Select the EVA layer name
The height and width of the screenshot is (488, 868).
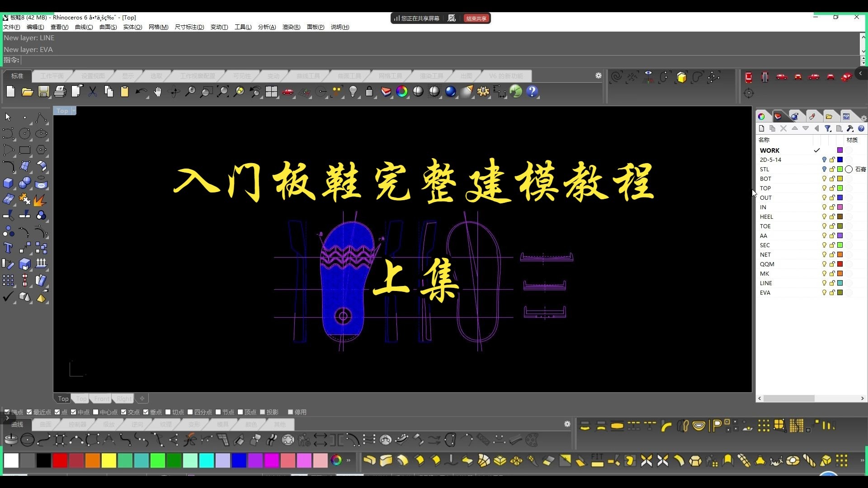tap(765, 292)
